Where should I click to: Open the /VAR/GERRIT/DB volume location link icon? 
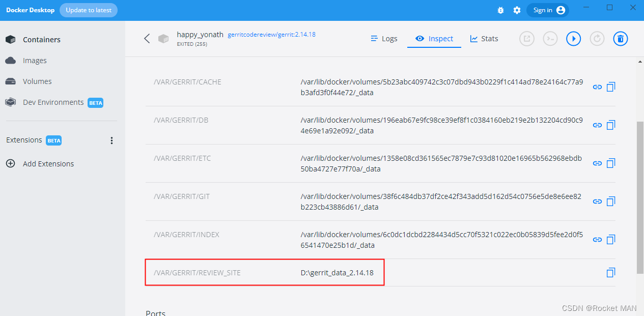[x=597, y=125]
